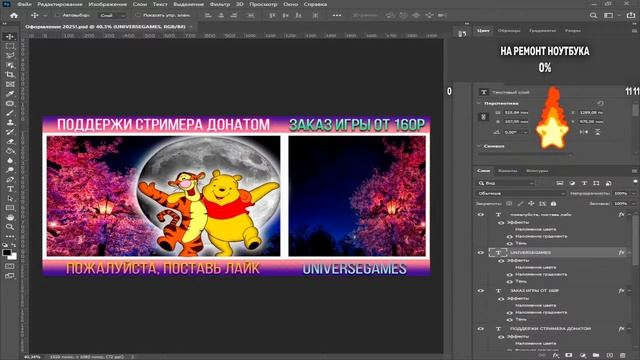The width and height of the screenshot is (640, 360).
Task: Select the UNIVERSEGAMES layer T thumbnail
Action: (498, 253)
